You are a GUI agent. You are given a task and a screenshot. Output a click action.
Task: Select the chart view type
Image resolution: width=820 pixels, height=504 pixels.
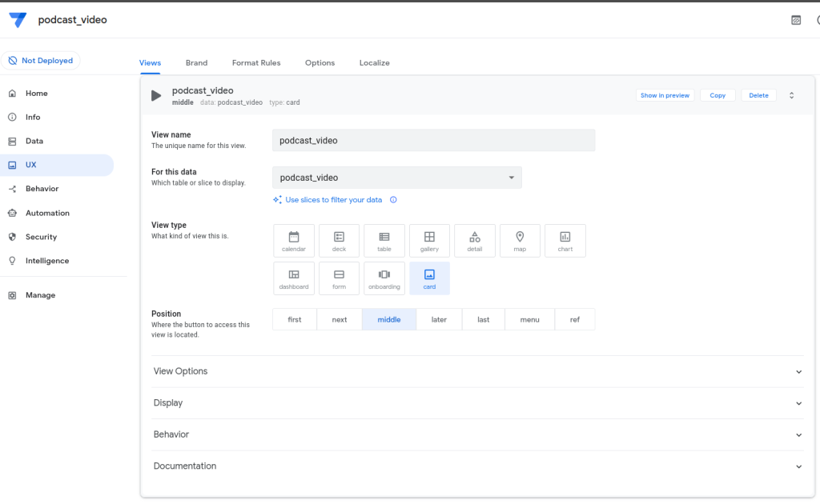pos(565,241)
